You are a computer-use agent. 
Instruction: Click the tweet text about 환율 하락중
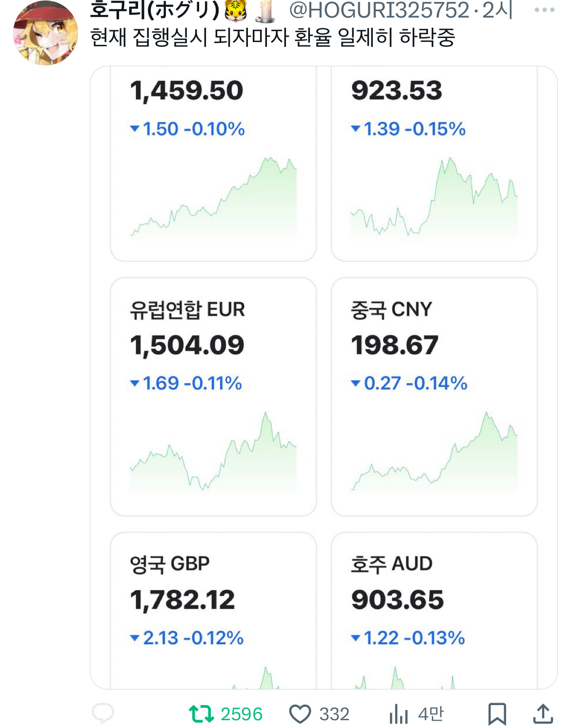tap(272, 38)
